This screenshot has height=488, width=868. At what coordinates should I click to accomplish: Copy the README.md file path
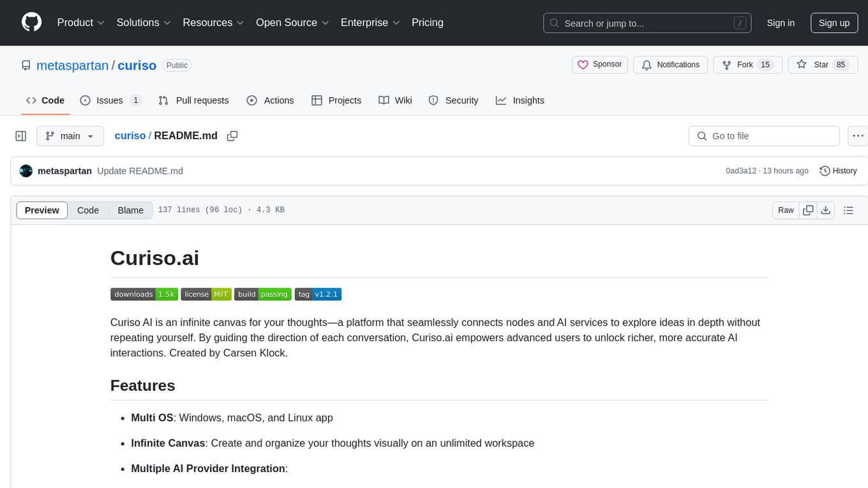tap(232, 136)
